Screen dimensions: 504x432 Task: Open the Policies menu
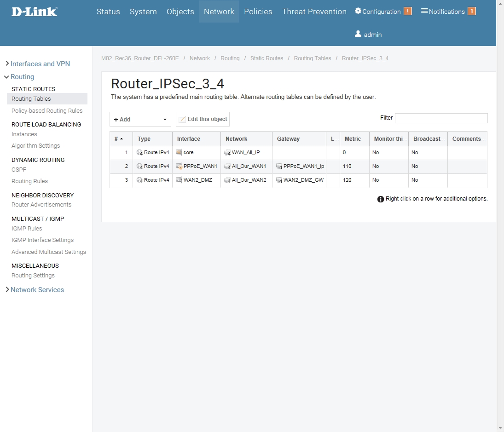258,12
